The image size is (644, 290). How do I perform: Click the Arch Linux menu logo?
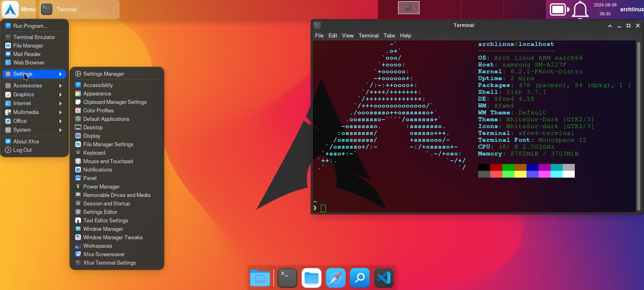coord(10,9)
